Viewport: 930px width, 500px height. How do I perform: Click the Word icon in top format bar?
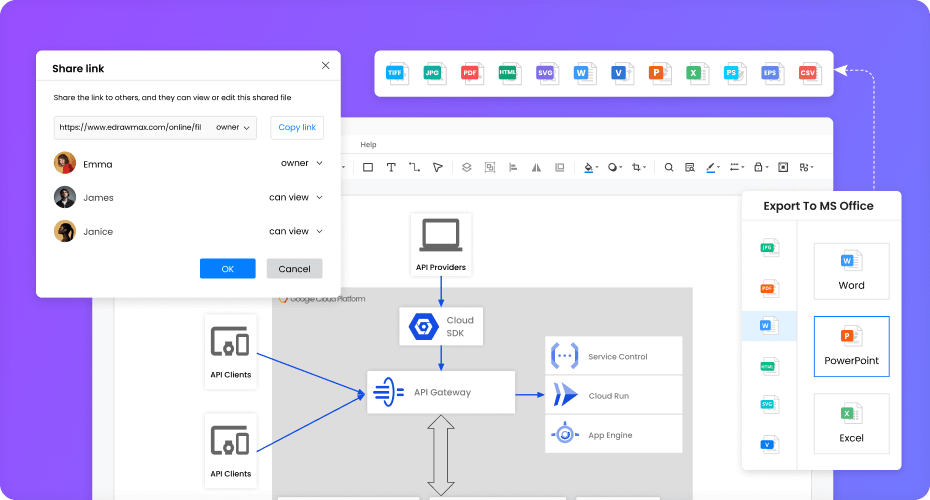click(584, 74)
